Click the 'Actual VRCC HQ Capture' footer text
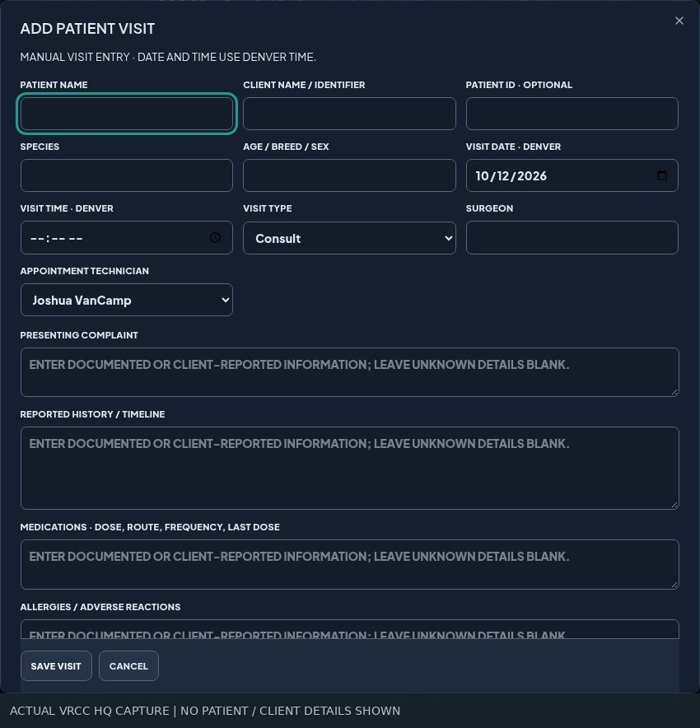Screen dimensions: 700x728 point(205,711)
